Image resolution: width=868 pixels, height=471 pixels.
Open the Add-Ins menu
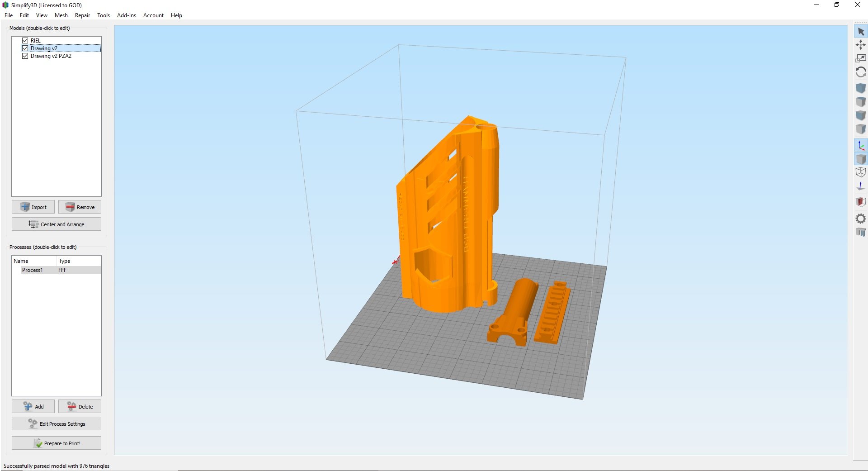coord(127,15)
